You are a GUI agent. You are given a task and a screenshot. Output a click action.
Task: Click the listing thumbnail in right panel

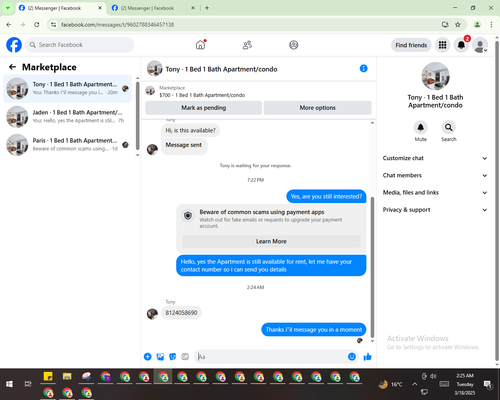tap(435, 76)
